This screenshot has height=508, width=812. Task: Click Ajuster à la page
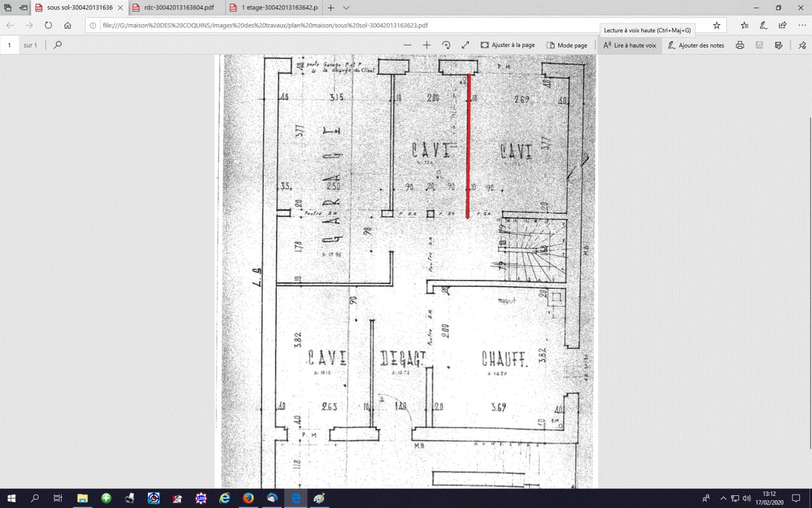click(x=507, y=45)
